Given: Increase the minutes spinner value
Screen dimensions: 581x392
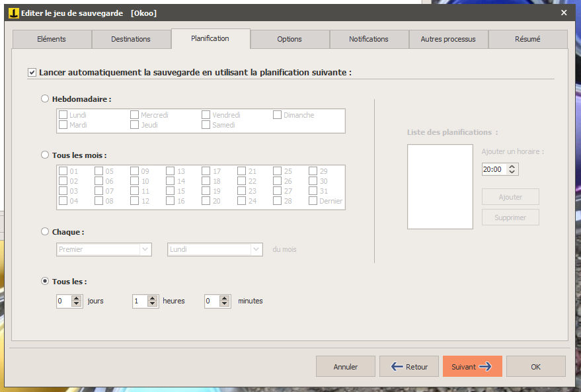Looking at the screenshot, I should tap(225, 298).
